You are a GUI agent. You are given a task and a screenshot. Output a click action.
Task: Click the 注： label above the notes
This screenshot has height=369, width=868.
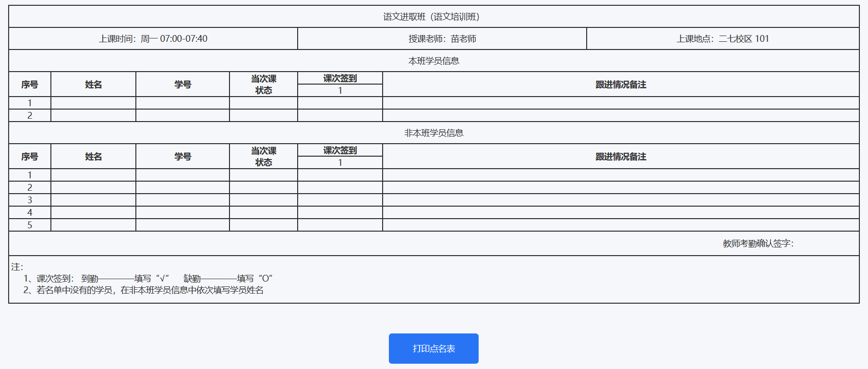pyautogui.click(x=17, y=267)
